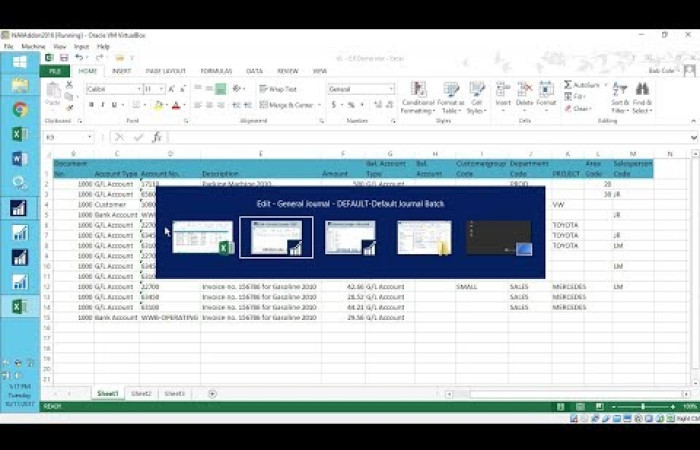This screenshot has width=700, height=450.
Task: Click the Save icon in Quick Access Toolbar
Action: (x=64, y=58)
